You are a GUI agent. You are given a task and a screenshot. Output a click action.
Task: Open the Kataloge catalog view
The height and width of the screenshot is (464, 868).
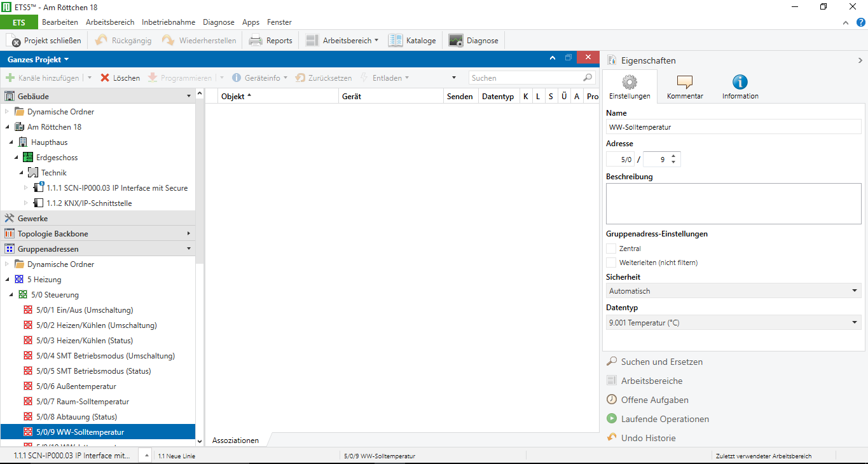[413, 40]
